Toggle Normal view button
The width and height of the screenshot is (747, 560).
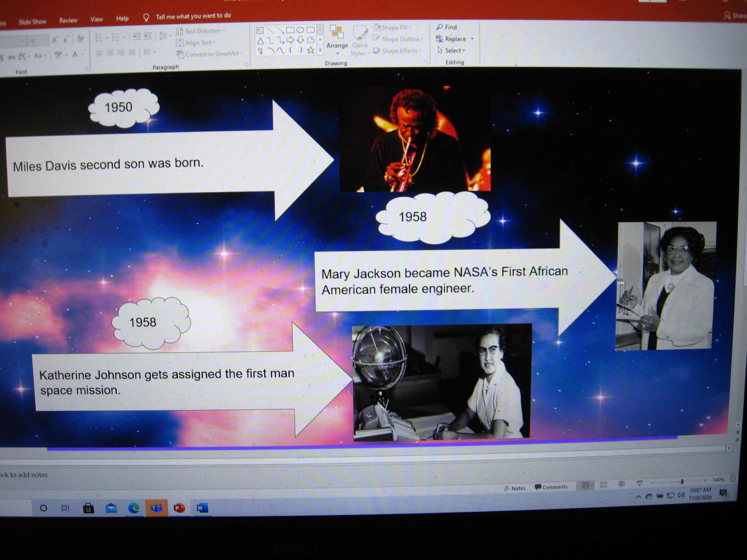click(x=586, y=485)
